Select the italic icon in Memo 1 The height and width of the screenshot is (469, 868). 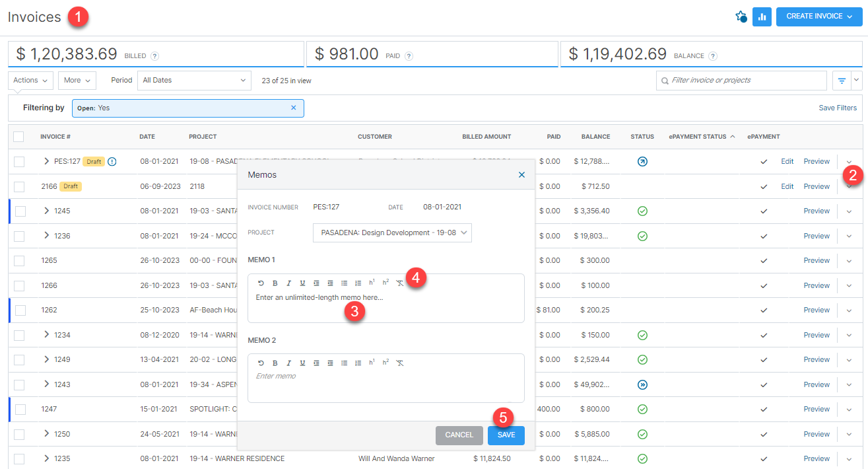pyautogui.click(x=288, y=283)
